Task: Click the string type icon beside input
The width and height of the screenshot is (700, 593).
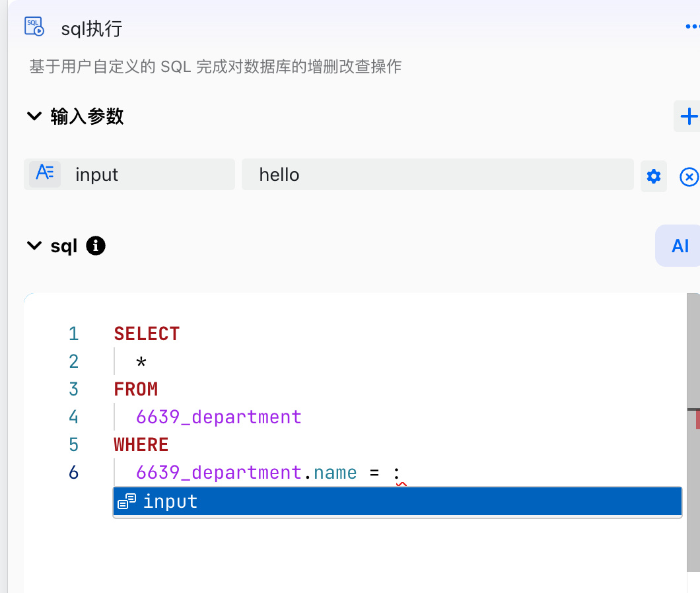Action: (x=45, y=174)
